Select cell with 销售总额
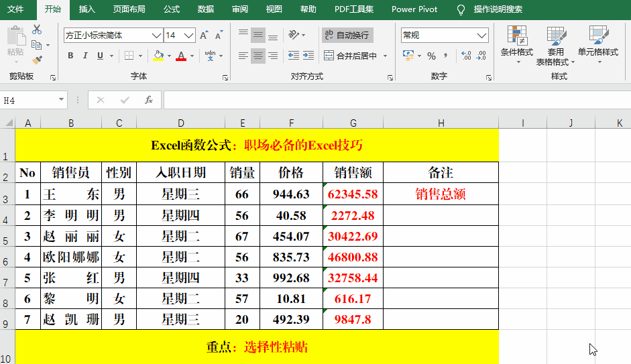 tap(441, 194)
